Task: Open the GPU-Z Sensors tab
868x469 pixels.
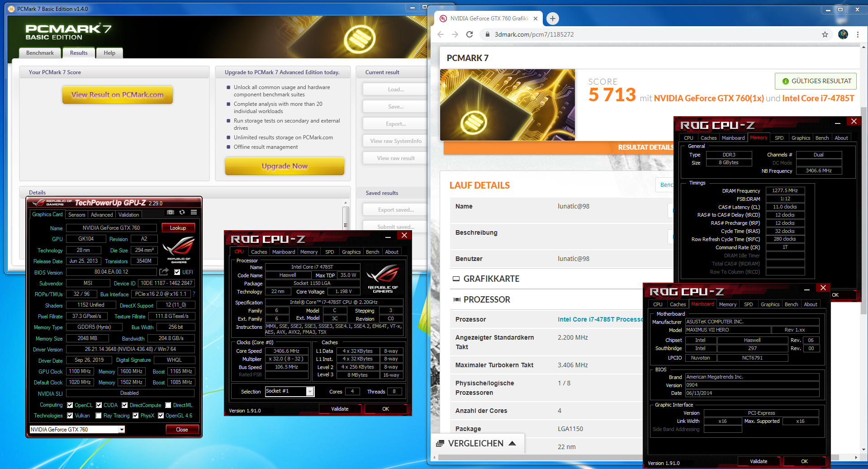Action: pos(76,215)
